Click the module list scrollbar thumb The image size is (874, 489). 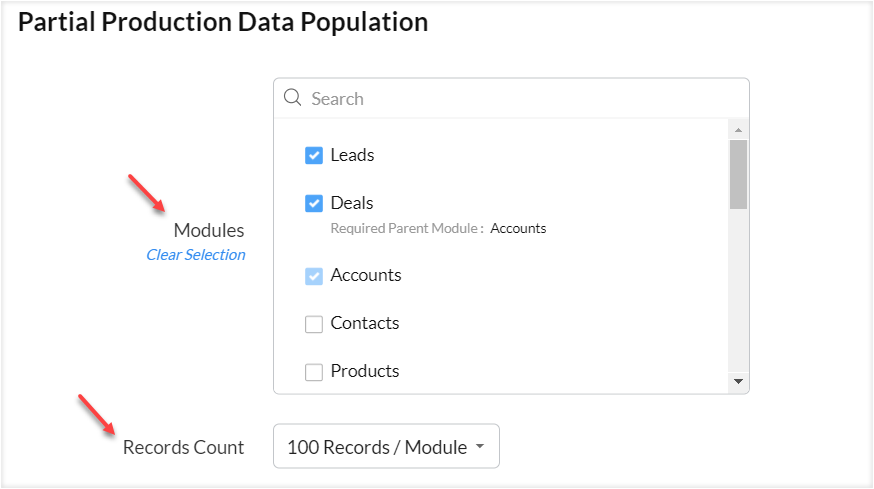click(x=738, y=174)
